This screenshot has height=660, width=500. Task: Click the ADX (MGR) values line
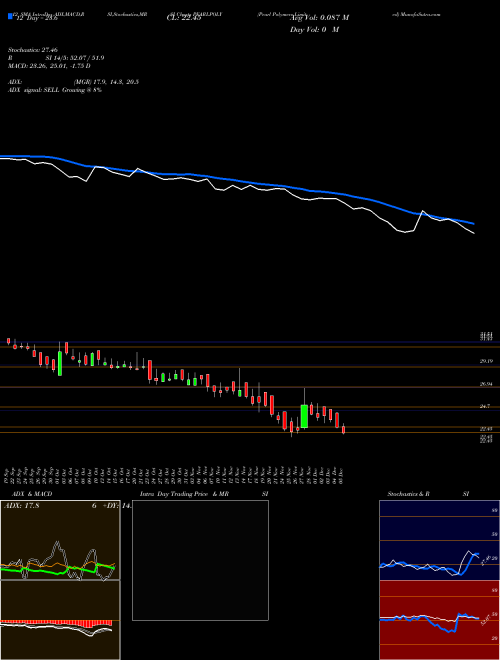coord(73,82)
